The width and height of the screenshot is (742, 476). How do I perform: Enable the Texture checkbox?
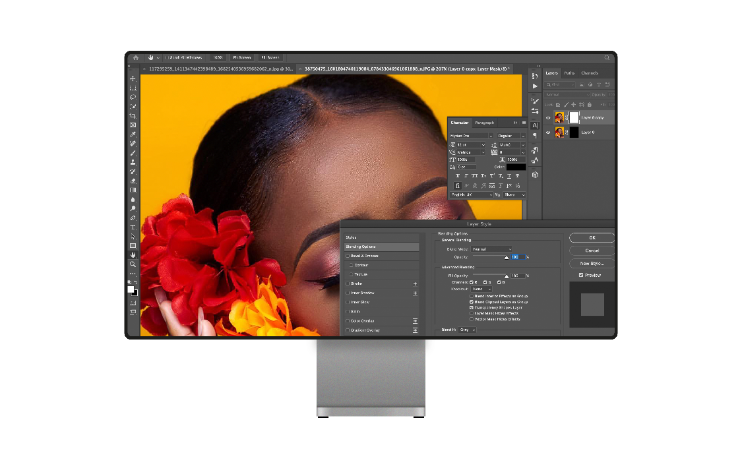click(352, 274)
